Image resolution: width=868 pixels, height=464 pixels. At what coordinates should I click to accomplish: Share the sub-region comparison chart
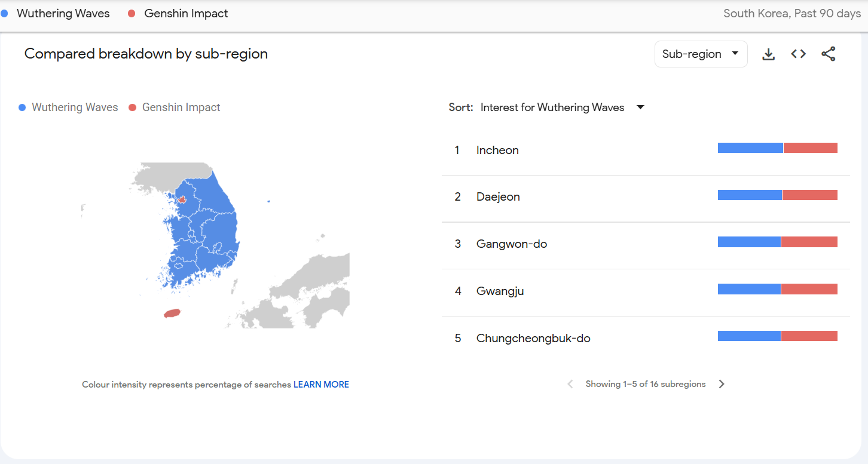[828, 54]
